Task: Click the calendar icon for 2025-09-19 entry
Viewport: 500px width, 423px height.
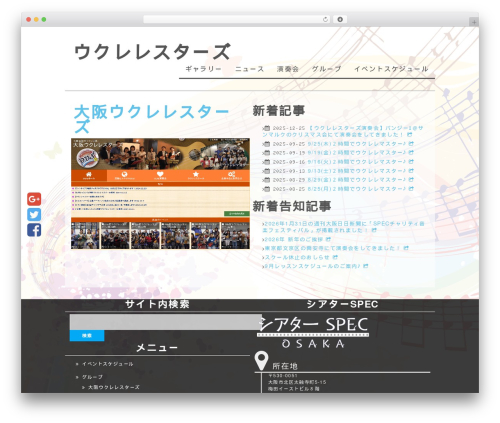Action: (266, 153)
